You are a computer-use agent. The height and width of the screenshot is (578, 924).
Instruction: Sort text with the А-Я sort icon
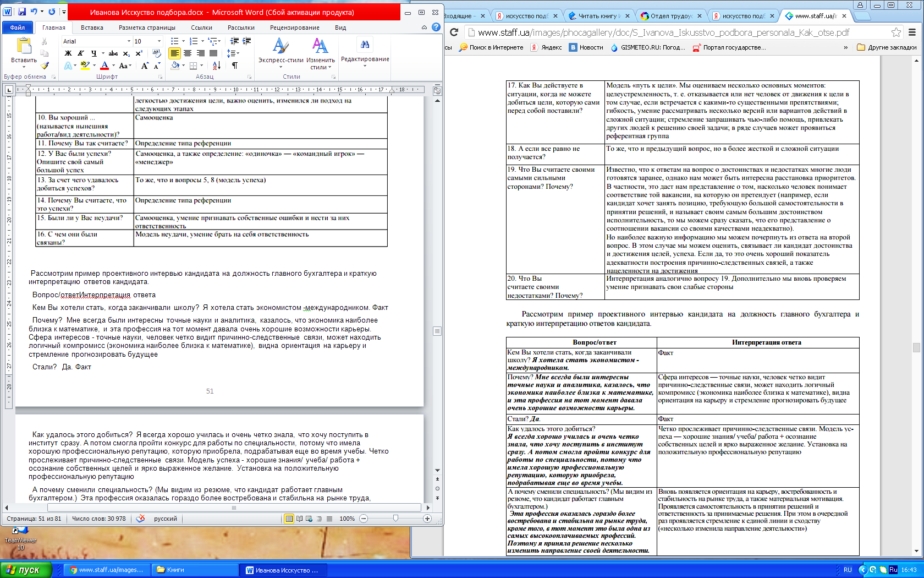217,66
